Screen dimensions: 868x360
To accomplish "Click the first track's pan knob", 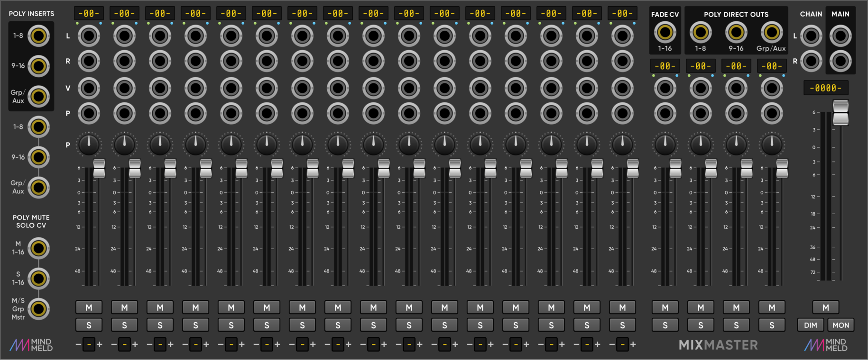I will tap(89, 144).
